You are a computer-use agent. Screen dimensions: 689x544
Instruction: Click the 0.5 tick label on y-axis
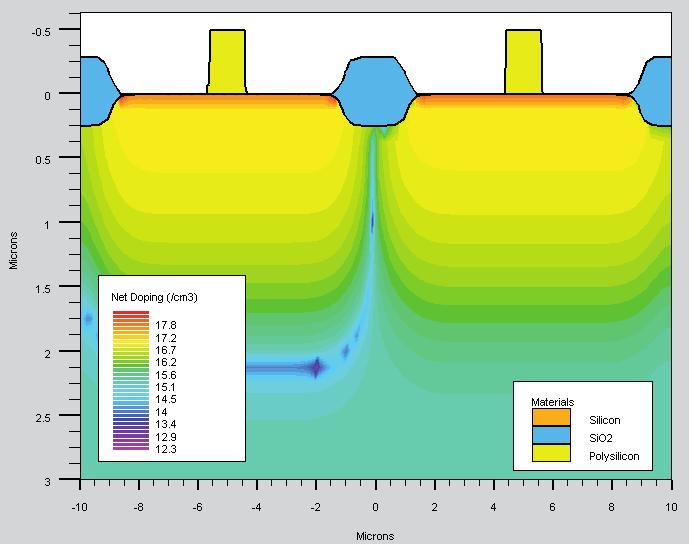click(x=43, y=160)
